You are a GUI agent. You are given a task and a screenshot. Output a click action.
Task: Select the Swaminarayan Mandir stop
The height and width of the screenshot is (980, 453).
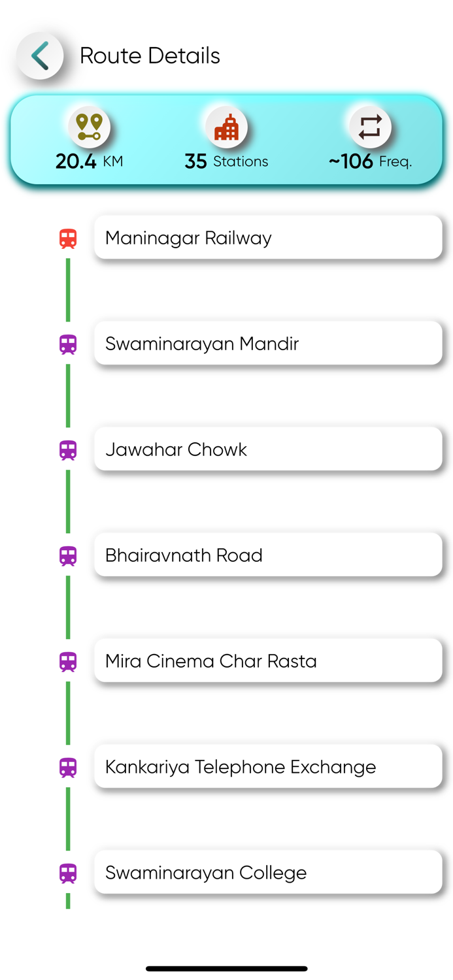pyautogui.click(x=268, y=344)
